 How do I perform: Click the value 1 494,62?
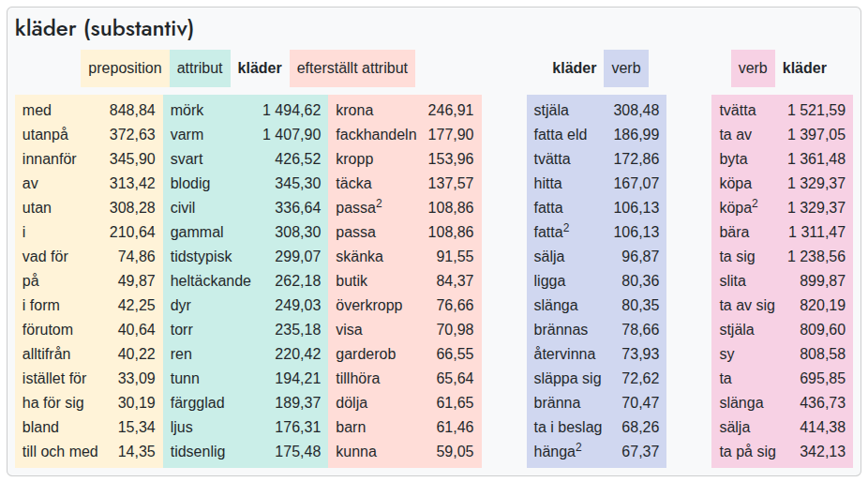coord(292,111)
